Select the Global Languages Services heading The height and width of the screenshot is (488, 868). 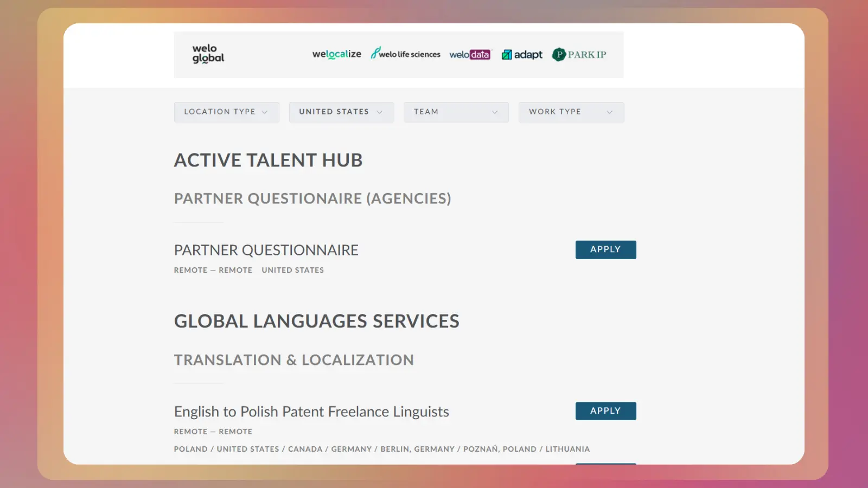point(316,321)
